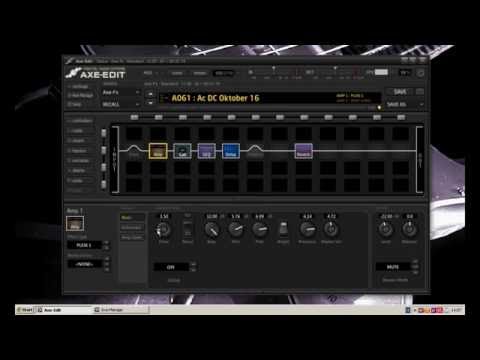Click the Bass knob
This screenshot has height=360, width=480.
point(212,230)
